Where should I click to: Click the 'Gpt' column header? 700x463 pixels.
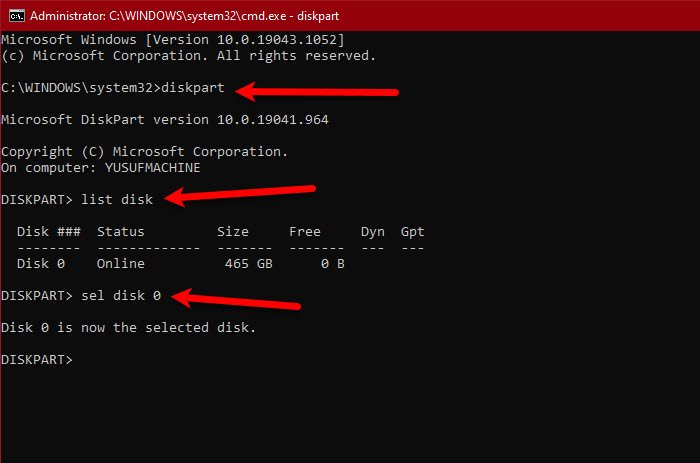point(413,231)
